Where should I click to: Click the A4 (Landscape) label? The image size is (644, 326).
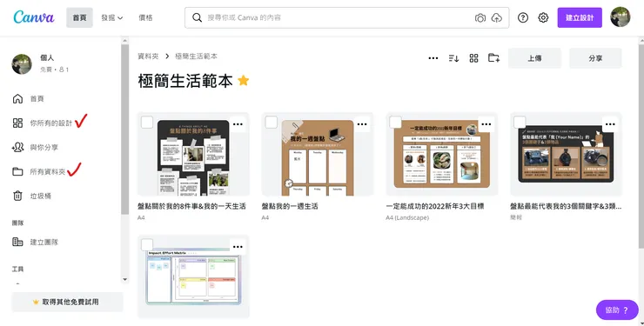click(407, 217)
